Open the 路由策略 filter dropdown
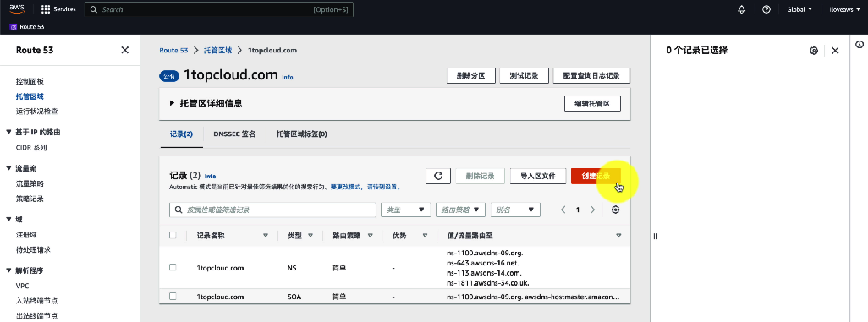868x322 pixels. click(460, 210)
